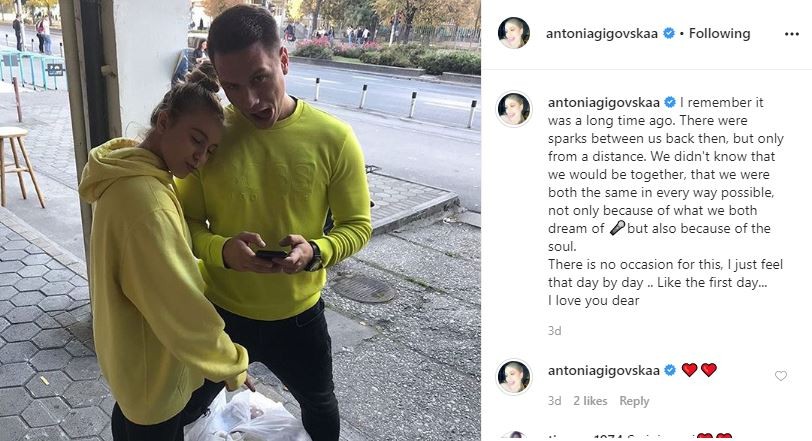Open antoniagigovskaa username in hearts comment

[604, 370]
